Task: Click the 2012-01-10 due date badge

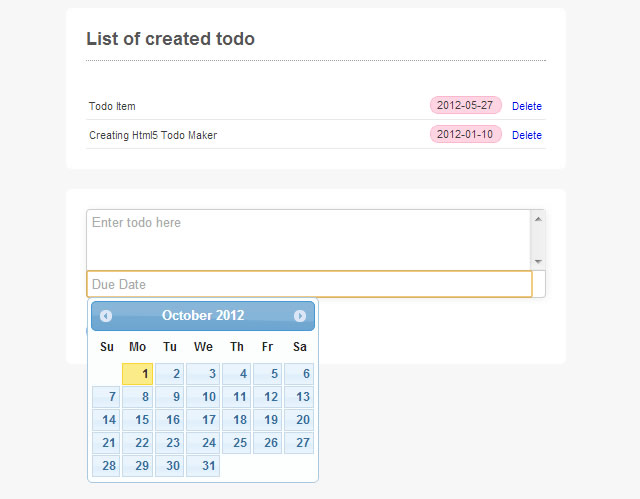Action: 465,134
